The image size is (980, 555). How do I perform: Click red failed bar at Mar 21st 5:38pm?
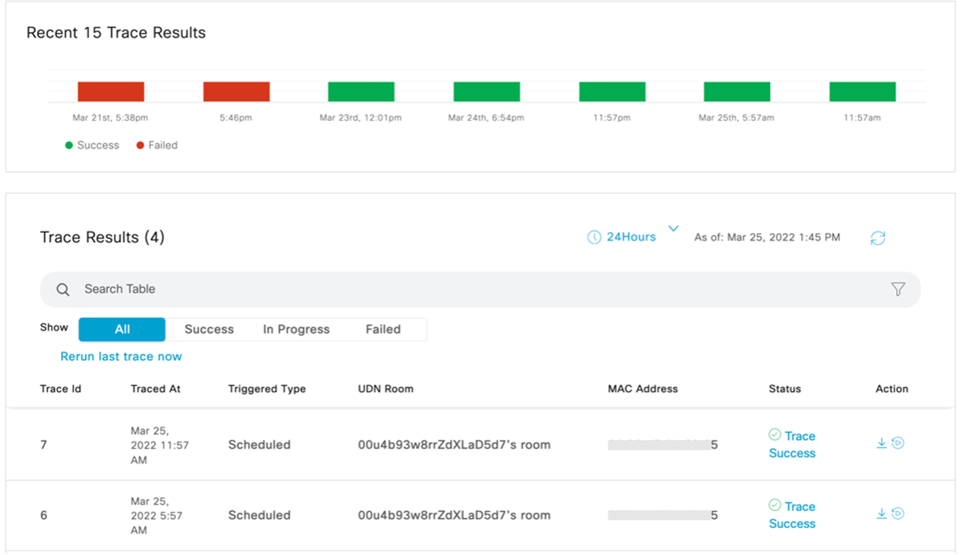click(111, 92)
